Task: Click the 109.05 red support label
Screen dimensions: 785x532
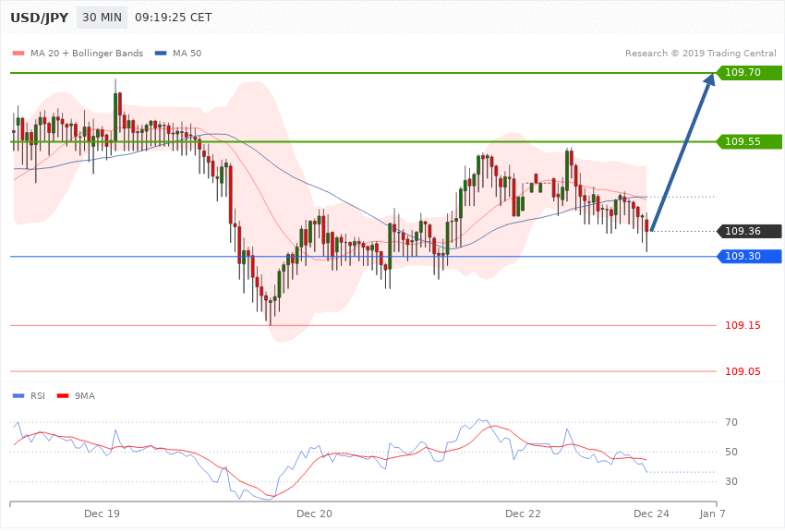Action: click(x=743, y=371)
